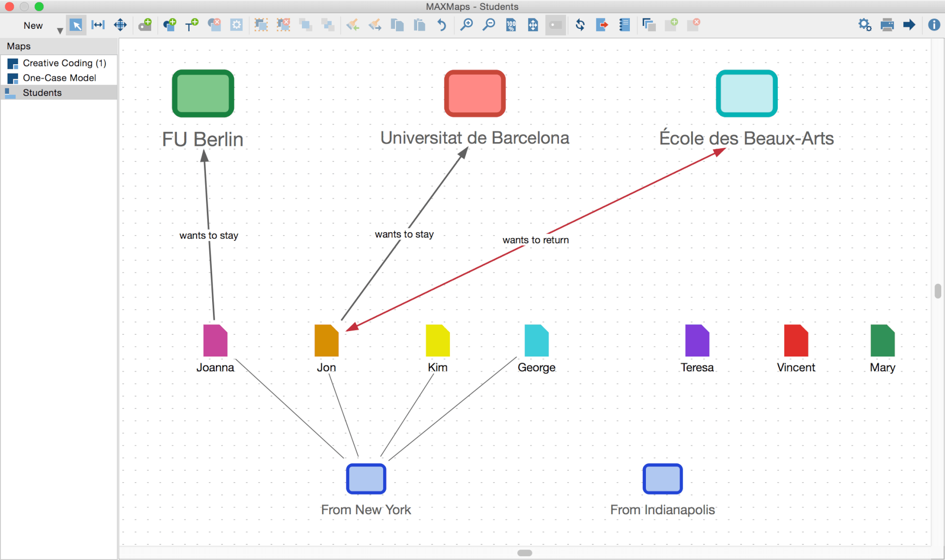The image size is (945, 560).
Task: Print the Students map
Action: pos(887,25)
